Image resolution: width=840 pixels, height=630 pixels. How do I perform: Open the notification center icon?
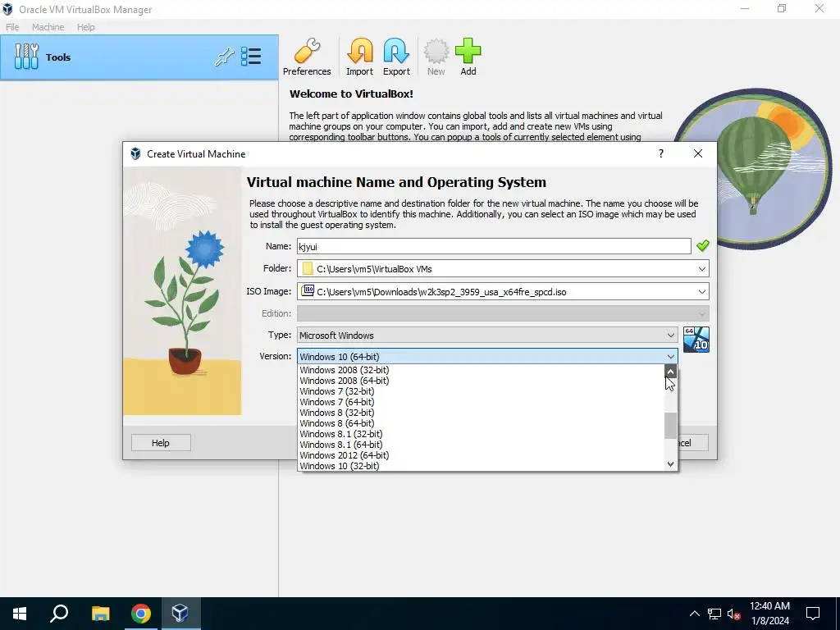click(x=813, y=614)
